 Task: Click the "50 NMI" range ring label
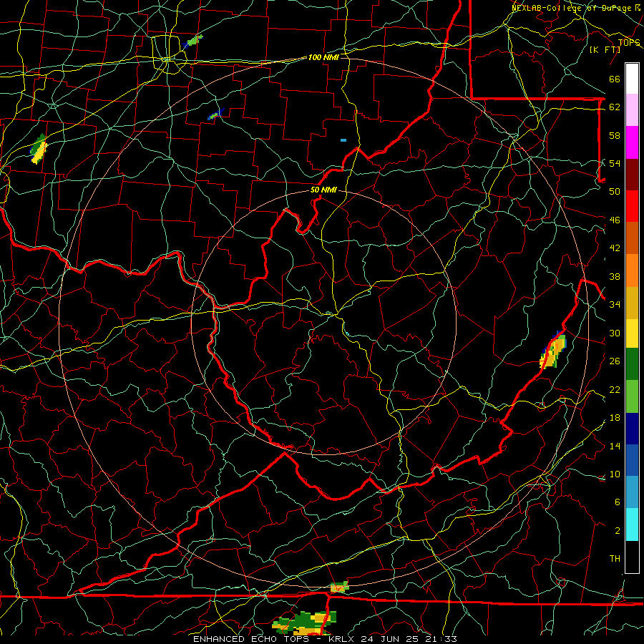pyautogui.click(x=323, y=190)
